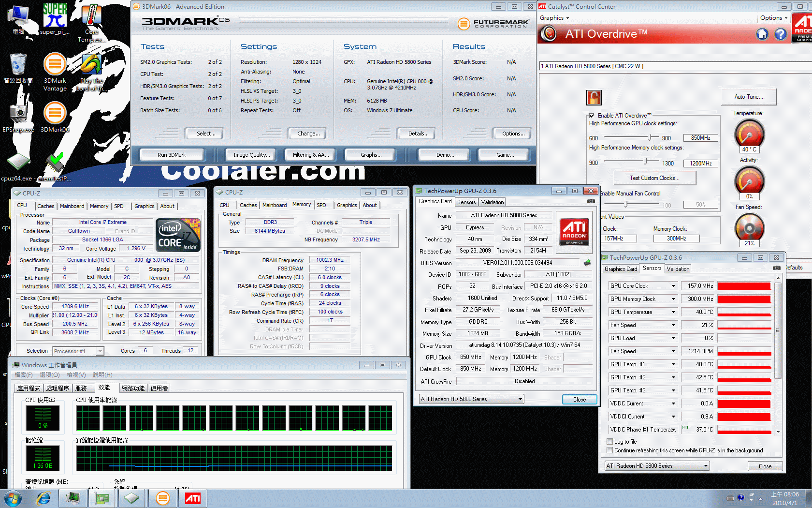812x508 pixels.
Task: Click the 850MHz GPU clock value field
Action: click(700, 138)
